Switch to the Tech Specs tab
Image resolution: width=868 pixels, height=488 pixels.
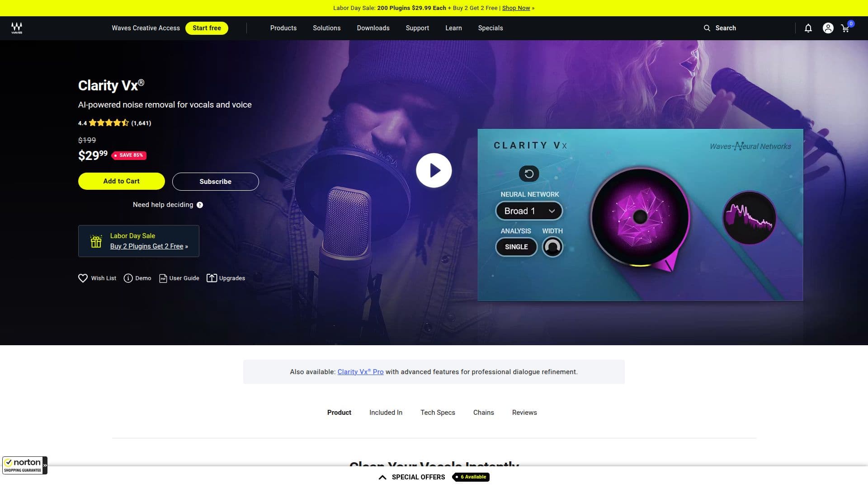(x=438, y=413)
